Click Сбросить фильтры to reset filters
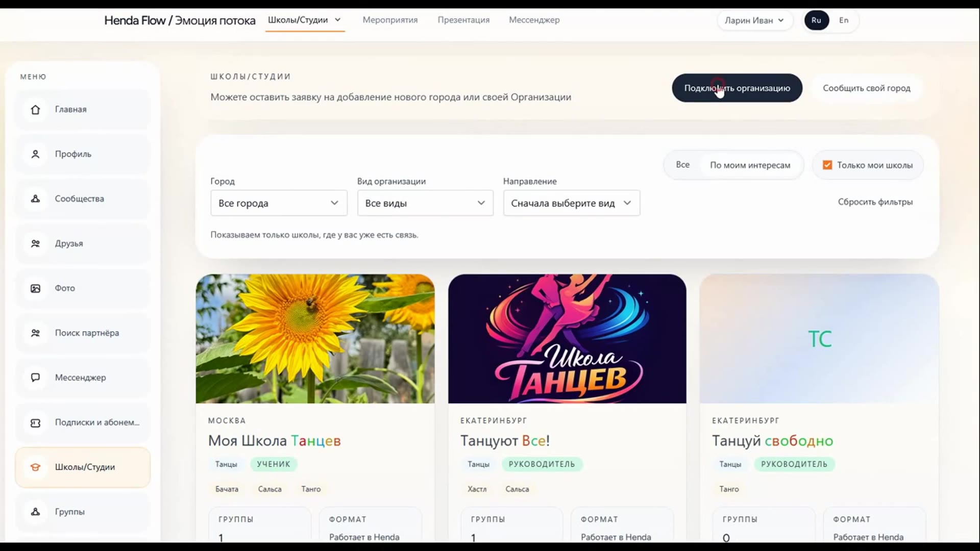This screenshot has height=551, width=980. (875, 202)
